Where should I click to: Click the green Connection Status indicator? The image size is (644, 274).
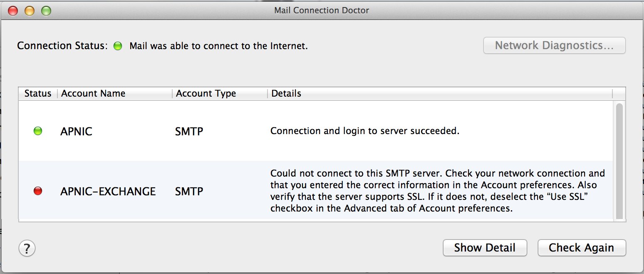118,46
